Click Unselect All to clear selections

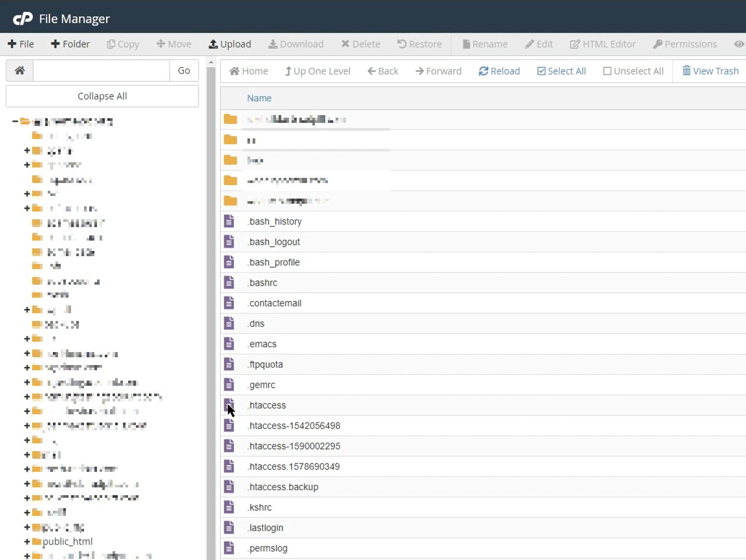click(x=633, y=71)
